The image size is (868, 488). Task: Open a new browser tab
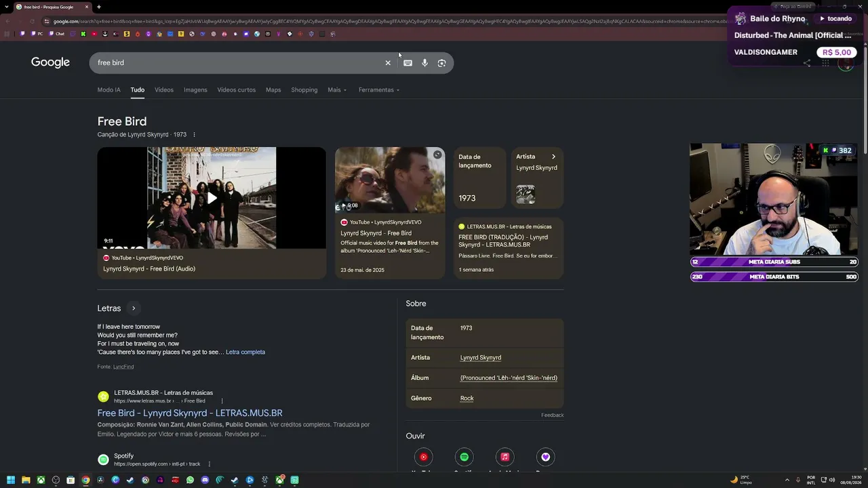pyautogui.click(x=99, y=7)
